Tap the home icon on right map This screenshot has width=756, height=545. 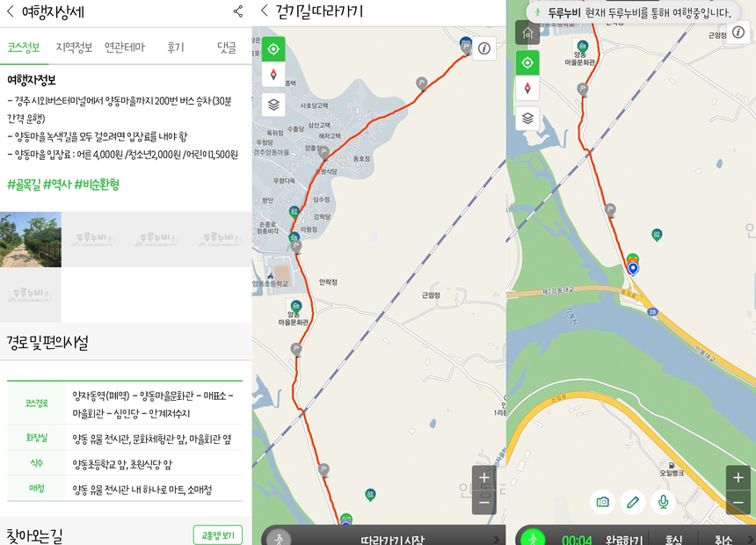tap(527, 33)
